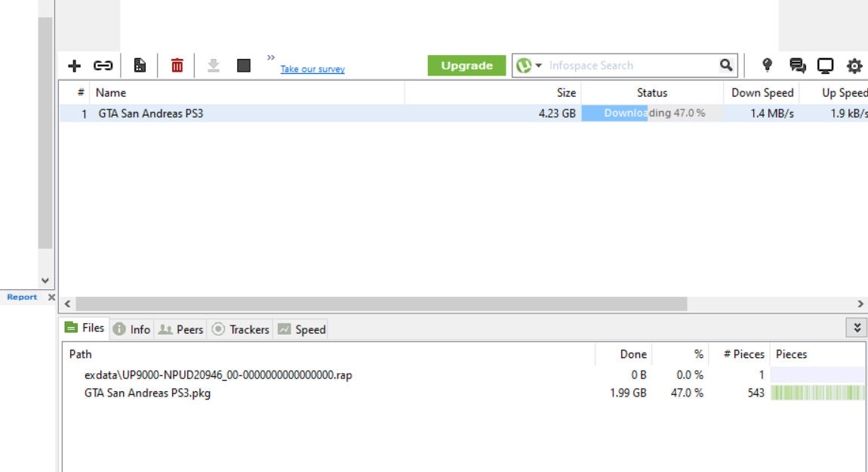Switch to the Trackers tab
Screen dimensions: 868x472
pos(240,329)
